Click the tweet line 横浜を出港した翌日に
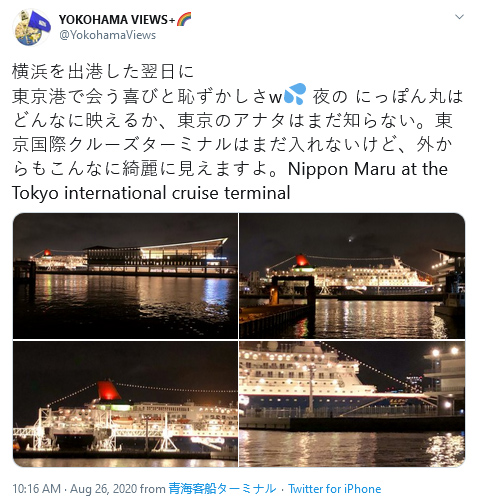Screen dimensions: 478x504 click(x=103, y=71)
